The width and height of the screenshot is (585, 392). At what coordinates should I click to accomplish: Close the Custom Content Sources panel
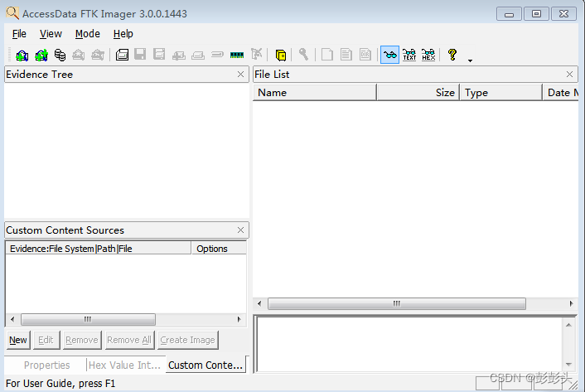[240, 230]
